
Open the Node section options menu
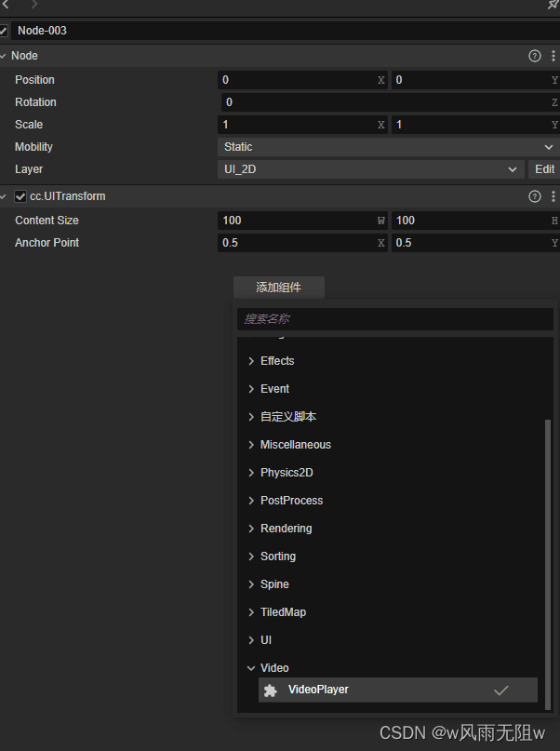(553, 56)
